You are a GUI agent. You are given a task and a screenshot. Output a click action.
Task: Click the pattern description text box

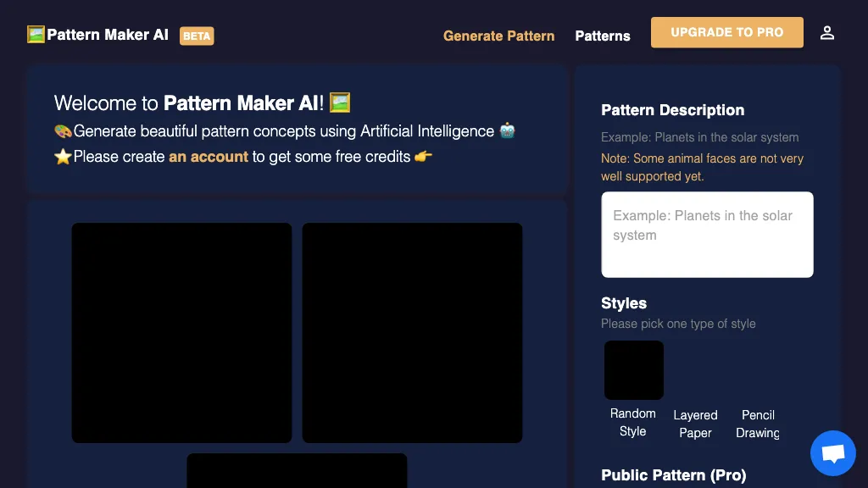click(x=707, y=234)
